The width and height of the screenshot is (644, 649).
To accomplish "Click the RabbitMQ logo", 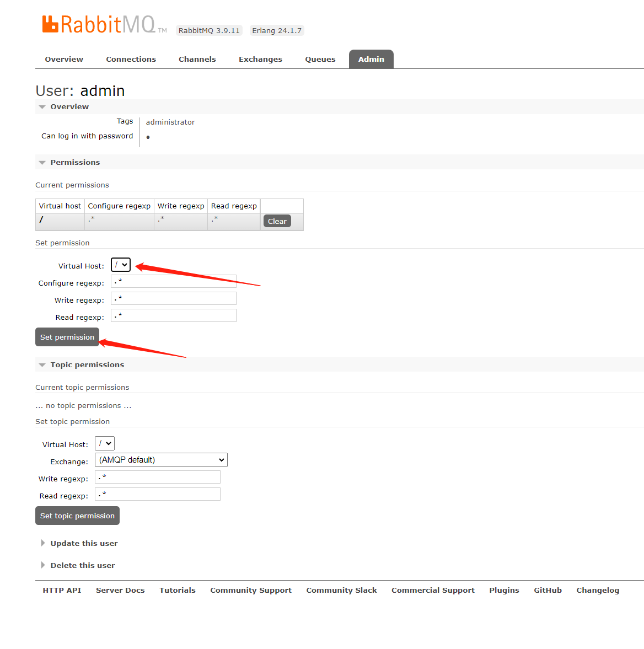I will [x=104, y=24].
